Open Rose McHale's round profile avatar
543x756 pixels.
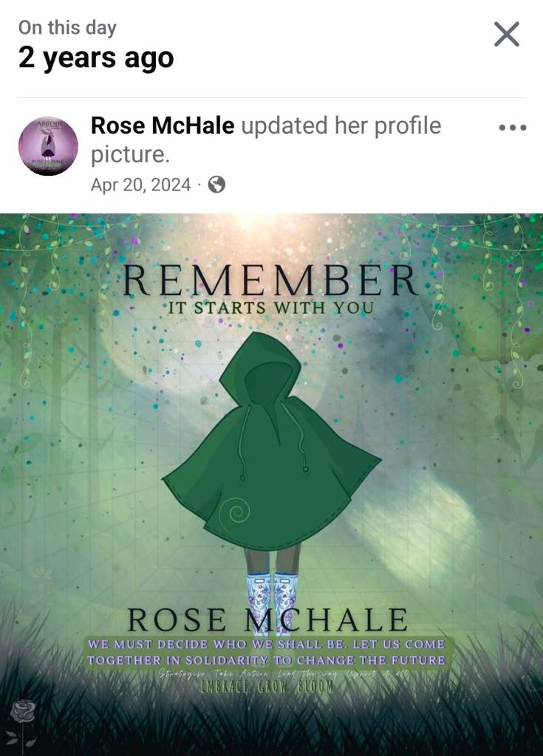(48, 145)
